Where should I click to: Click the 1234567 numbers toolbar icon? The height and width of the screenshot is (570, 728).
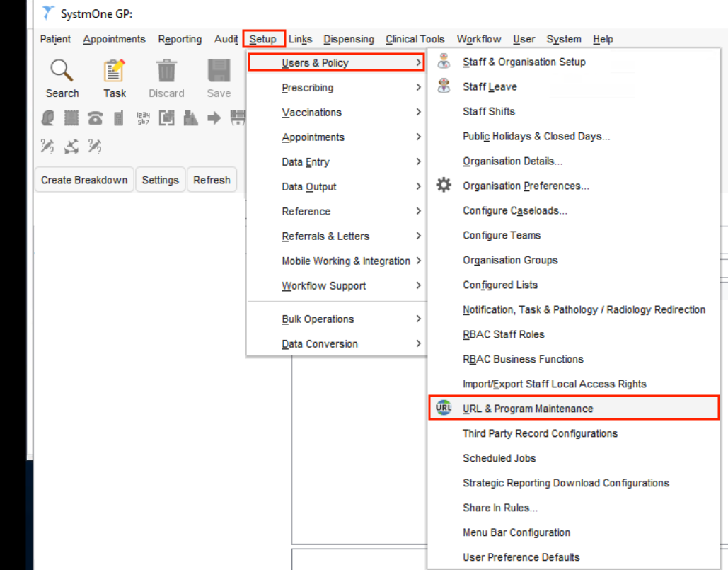(143, 118)
